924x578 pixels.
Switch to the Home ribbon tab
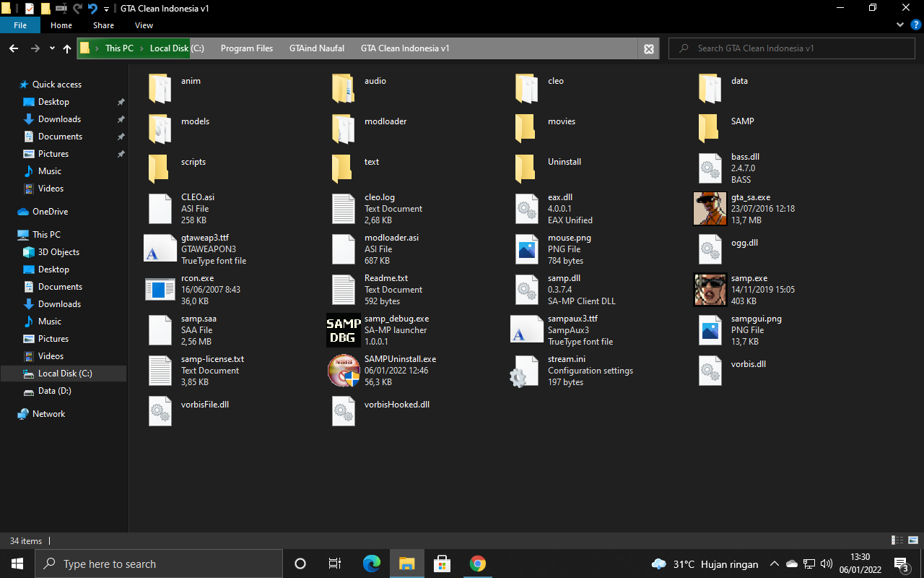pyautogui.click(x=61, y=25)
